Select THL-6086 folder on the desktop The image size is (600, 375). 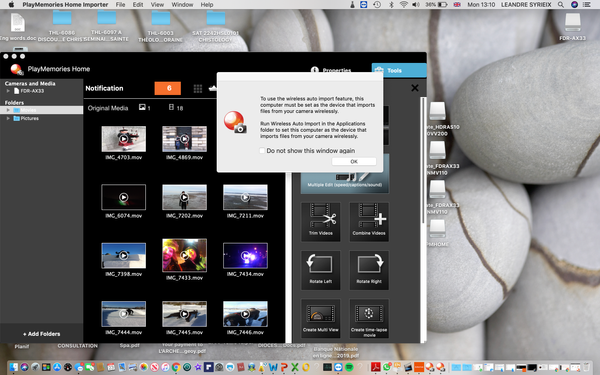tap(62, 26)
